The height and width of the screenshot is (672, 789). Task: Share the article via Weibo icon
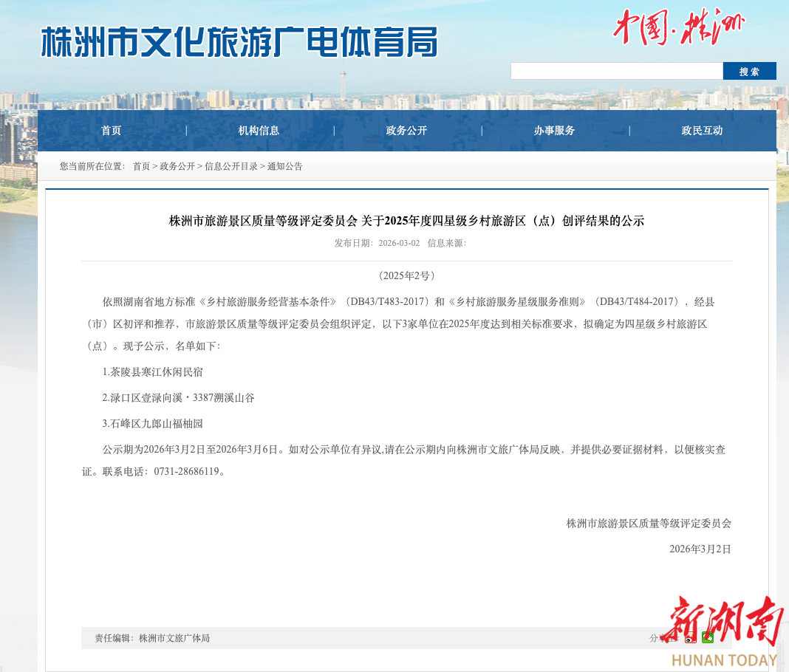[690, 638]
